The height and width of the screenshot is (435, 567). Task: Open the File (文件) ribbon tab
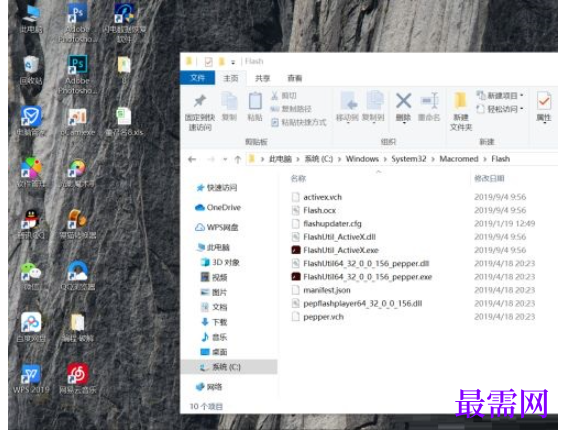197,78
